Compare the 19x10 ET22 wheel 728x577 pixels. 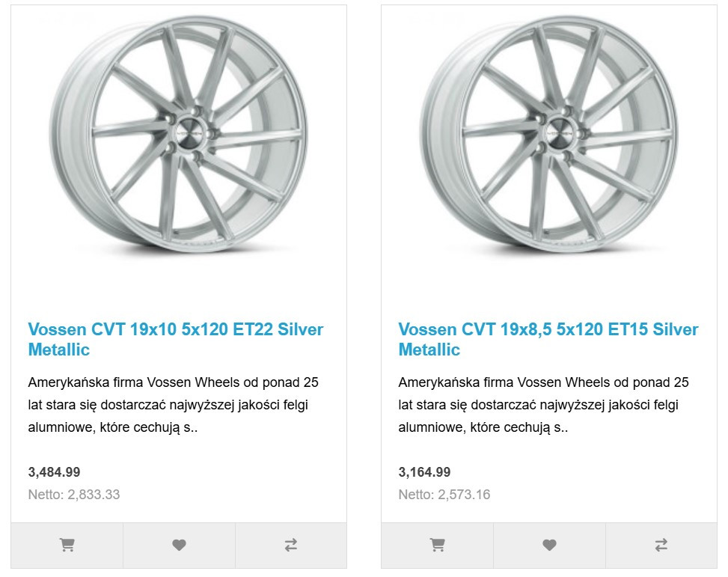[291, 546]
